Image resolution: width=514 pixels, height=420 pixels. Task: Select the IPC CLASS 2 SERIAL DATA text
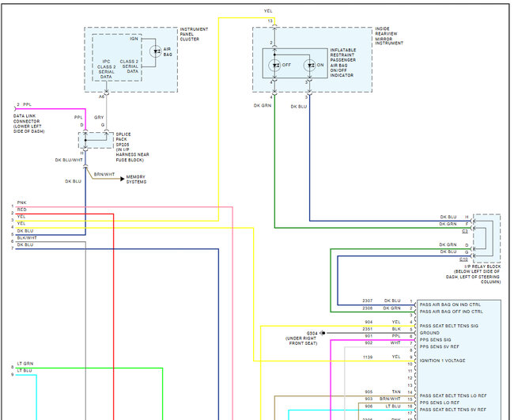[106, 69]
